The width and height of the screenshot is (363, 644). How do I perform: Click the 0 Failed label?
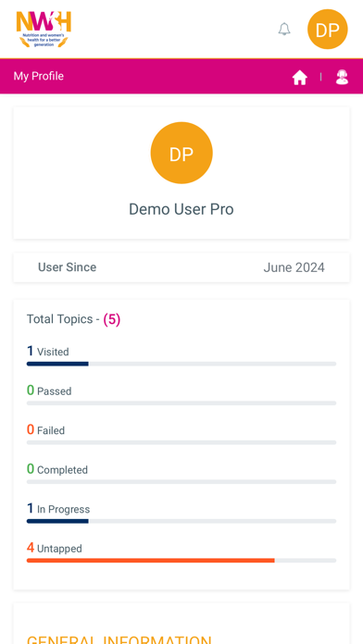[45, 430]
